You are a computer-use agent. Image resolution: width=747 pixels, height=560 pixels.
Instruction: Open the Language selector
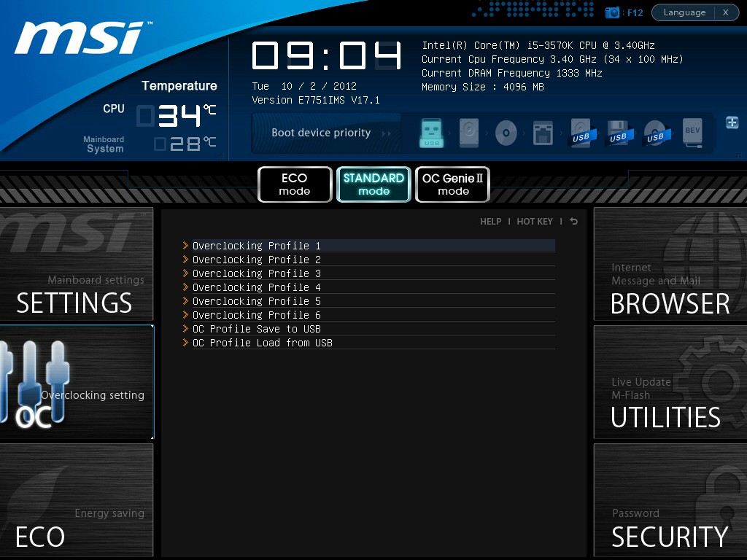tap(684, 12)
